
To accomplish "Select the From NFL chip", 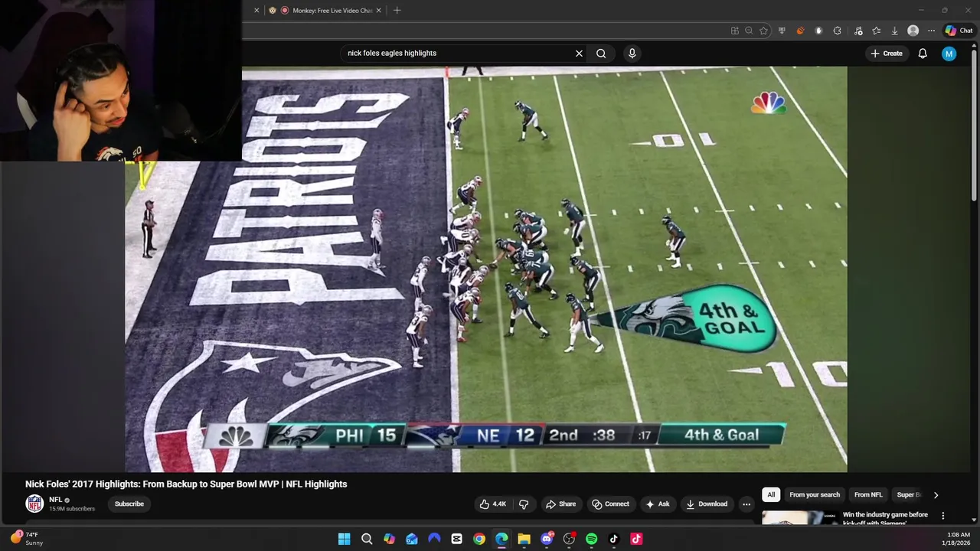I will click(x=868, y=494).
